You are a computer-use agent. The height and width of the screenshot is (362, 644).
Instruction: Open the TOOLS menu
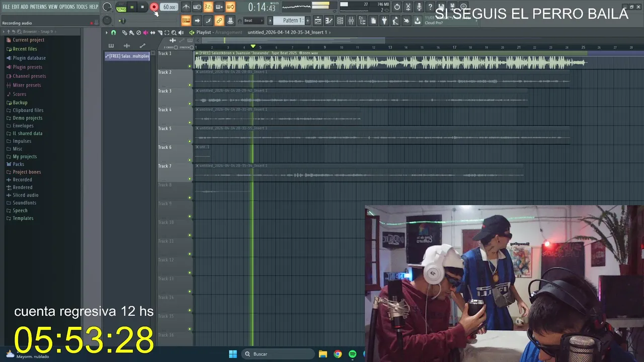coord(82,7)
